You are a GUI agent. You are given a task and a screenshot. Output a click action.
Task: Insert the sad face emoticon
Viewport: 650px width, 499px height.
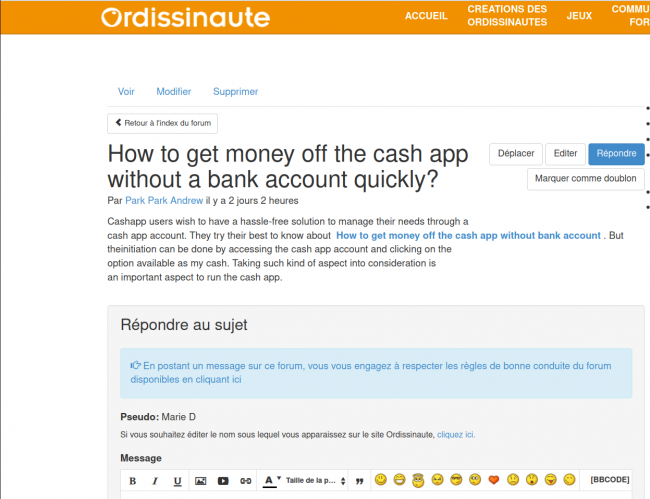513,480
